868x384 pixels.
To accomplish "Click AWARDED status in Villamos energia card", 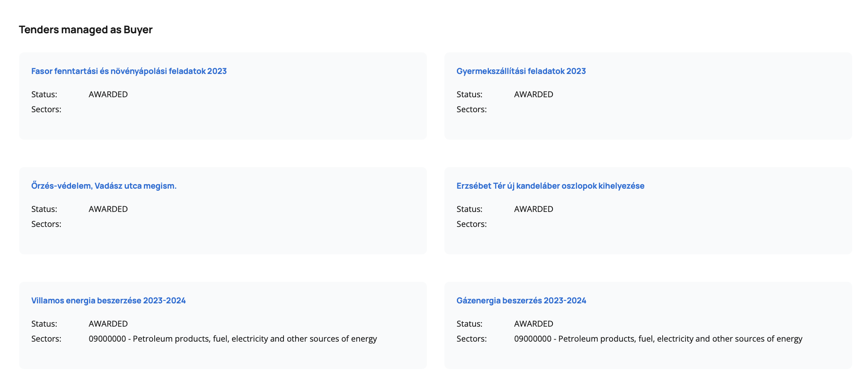I will 108,324.
